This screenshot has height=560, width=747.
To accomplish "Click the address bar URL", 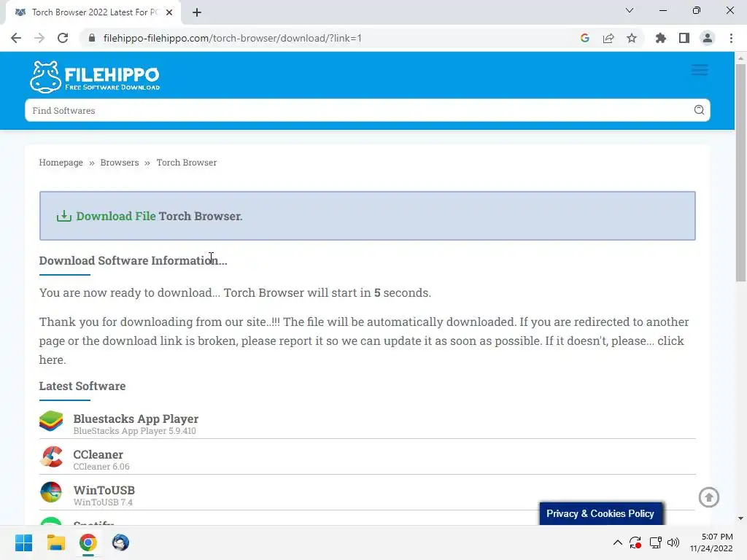I will click(x=233, y=38).
